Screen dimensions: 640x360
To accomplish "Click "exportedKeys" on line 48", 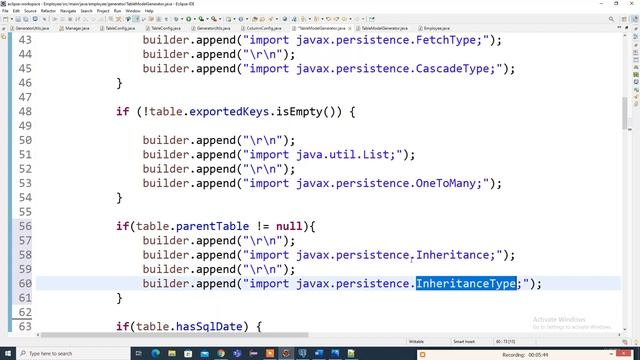I will click(229, 111).
